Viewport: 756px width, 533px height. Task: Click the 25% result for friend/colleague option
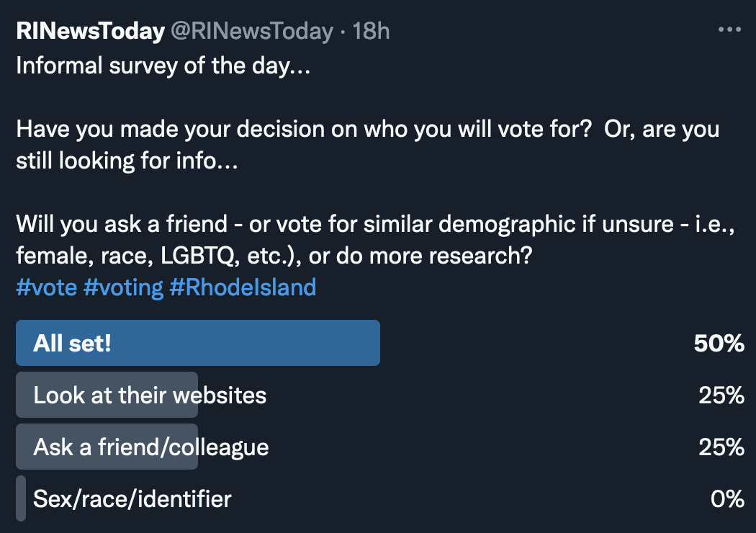(x=721, y=447)
